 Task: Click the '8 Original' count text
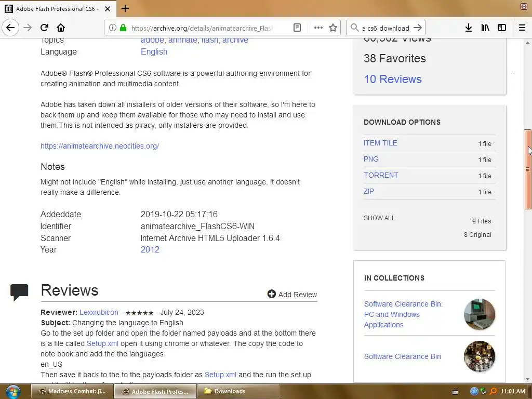[x=477, y=234]
